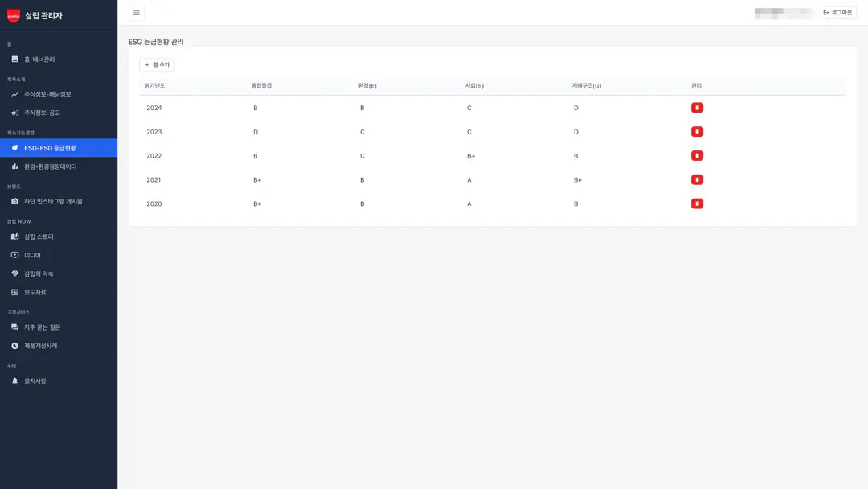Click the bell icon beside 공지사항

click(x=15, y=381)
